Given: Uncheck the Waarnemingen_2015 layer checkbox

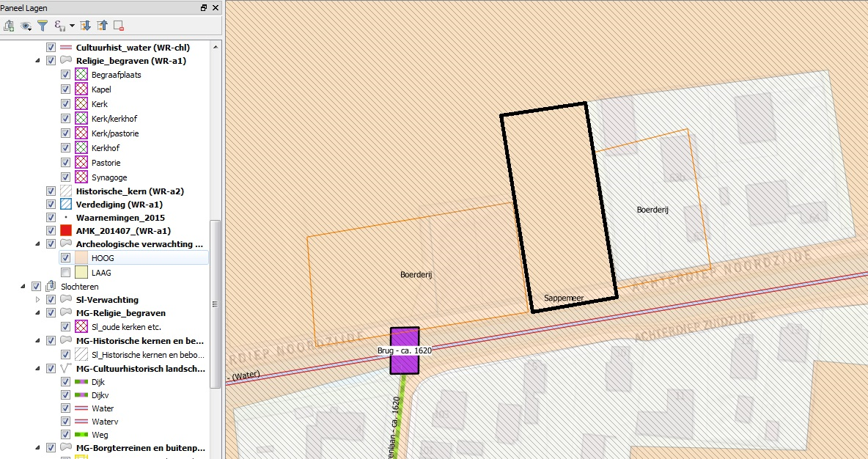Looking at the screenshot, I should point(51,218).
